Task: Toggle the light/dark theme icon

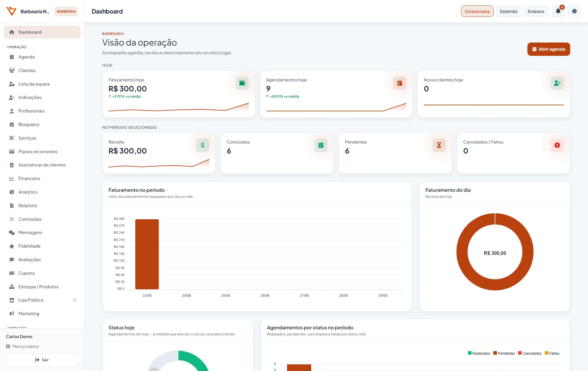Action: point(574,11)
